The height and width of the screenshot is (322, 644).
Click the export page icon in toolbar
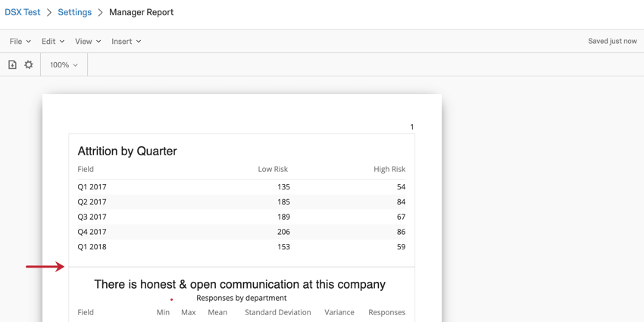point(12,65)
